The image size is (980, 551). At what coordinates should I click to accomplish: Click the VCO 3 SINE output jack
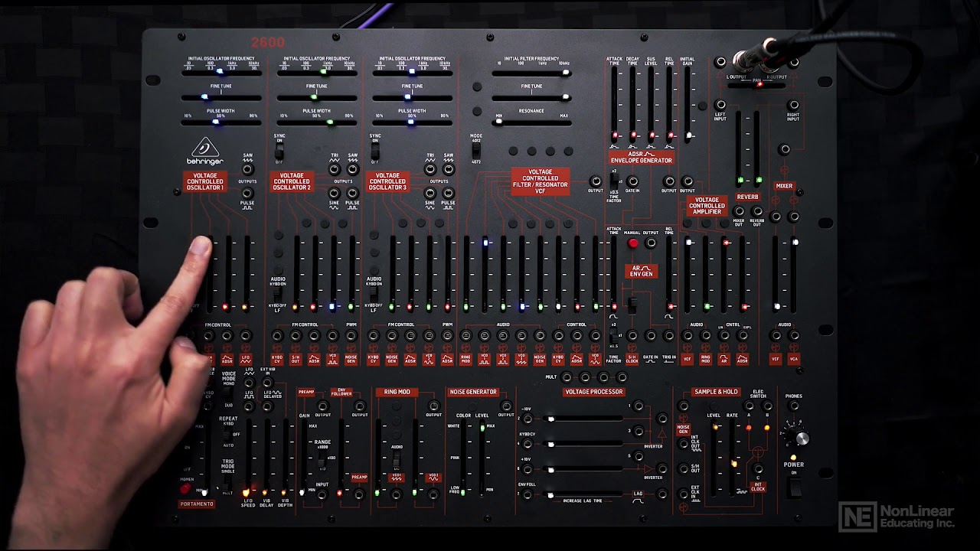point(430,193)
